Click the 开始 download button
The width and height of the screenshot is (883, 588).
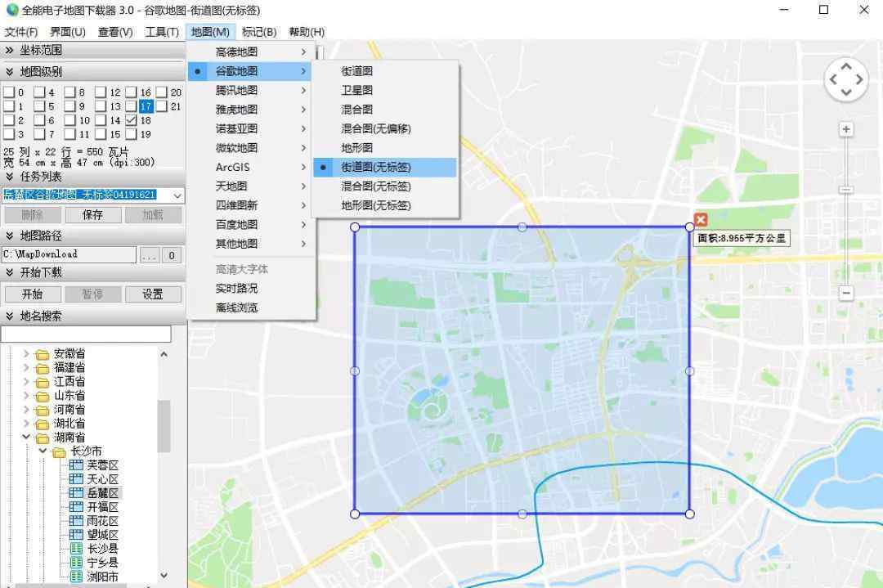tap(32, 294)
